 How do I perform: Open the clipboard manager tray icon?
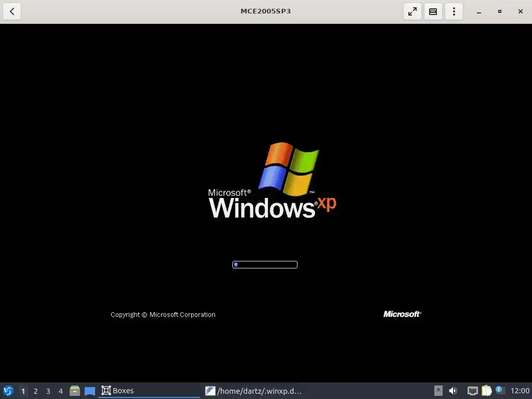[486, 391]
